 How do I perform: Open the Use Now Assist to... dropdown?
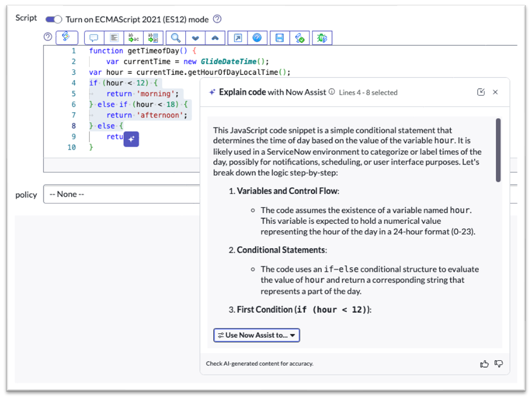[256, 335]
